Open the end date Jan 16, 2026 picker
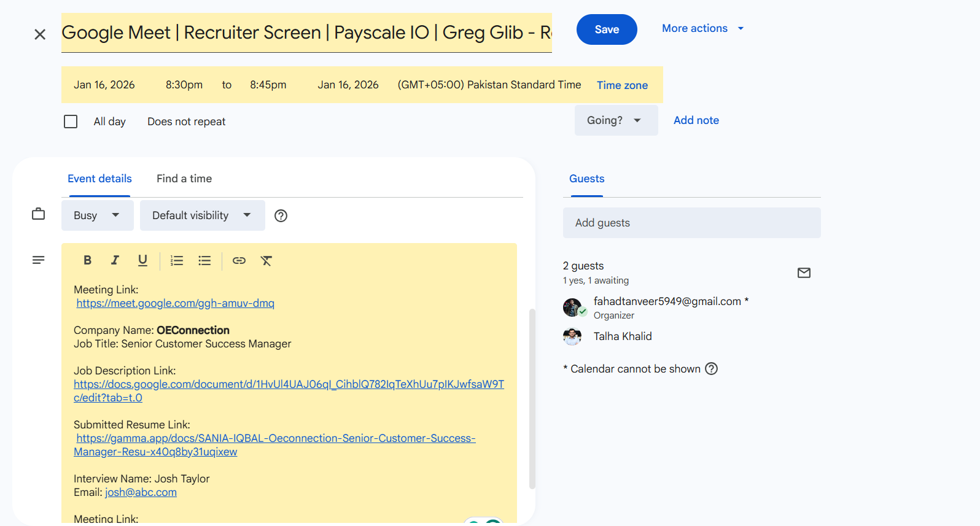The width and height of the screenshot is (980, 526). click(x=348, y=85)
